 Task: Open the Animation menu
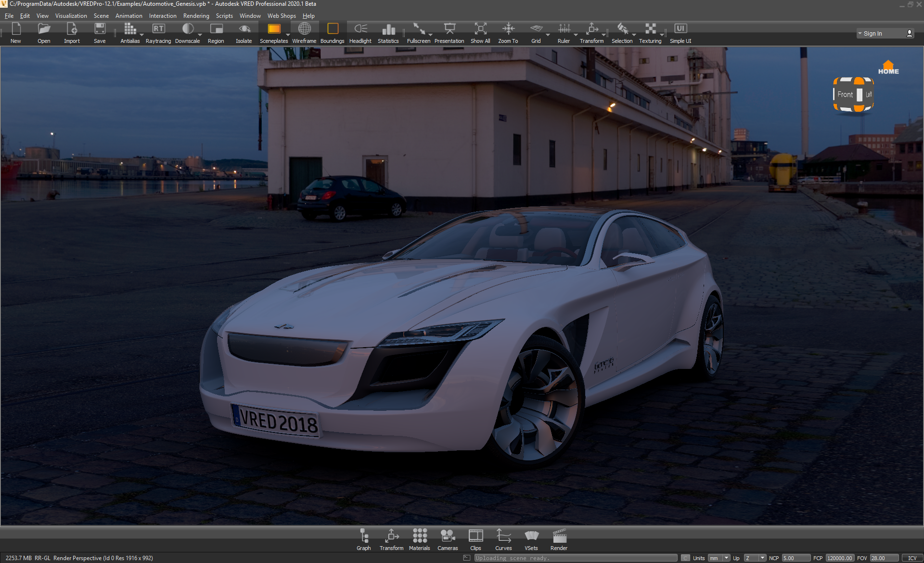[x=129, y=16]
